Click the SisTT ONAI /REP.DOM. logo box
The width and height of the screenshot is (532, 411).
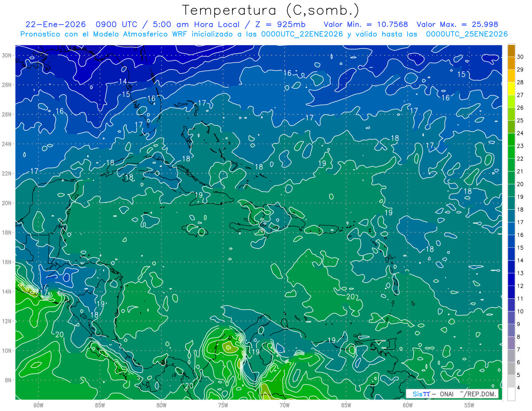(452, 394)
